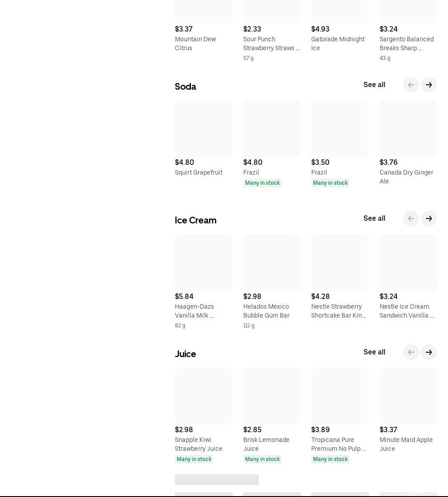Select Sour Punch Strawberry Straws name

[272, 44]
